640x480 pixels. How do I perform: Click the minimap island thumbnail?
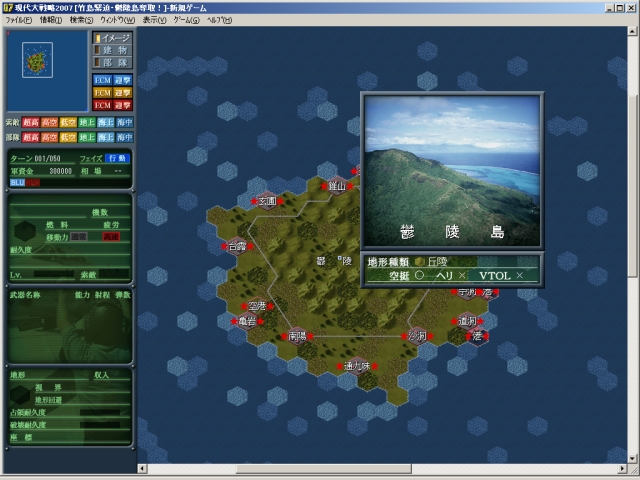click(x=37, y=61)
